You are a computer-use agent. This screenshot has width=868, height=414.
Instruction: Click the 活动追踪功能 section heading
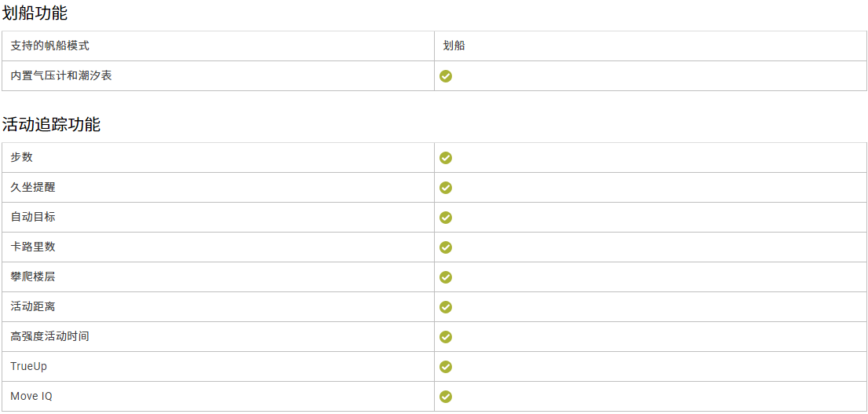pyautogui.click(x=51, y=125)
